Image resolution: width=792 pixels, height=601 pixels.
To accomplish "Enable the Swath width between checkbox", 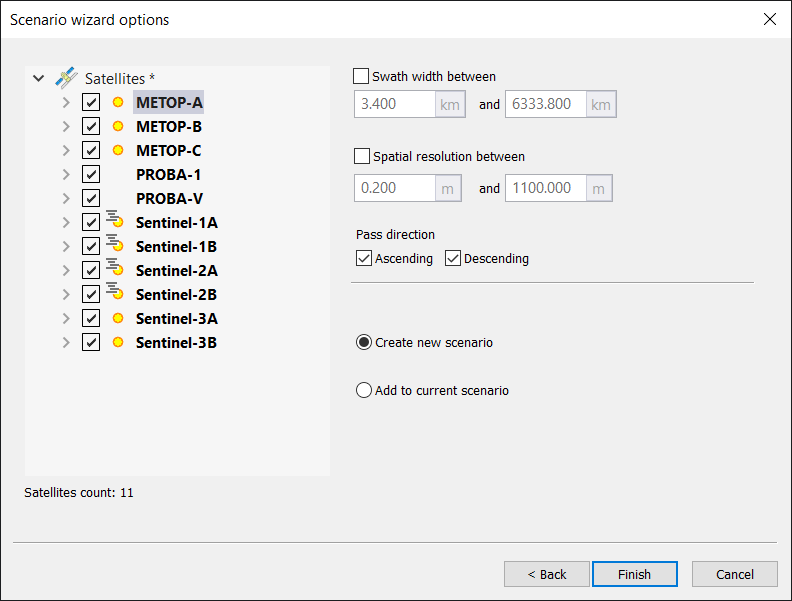I will pos(361,76).
